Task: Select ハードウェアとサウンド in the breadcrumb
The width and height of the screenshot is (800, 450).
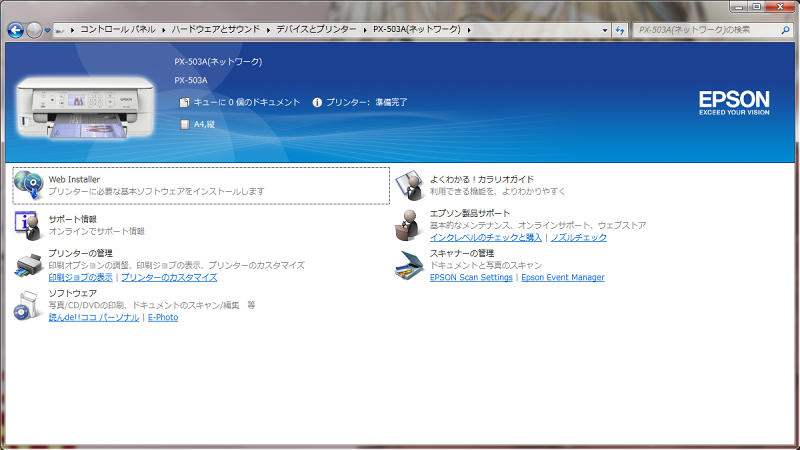Action: (218, 30)
